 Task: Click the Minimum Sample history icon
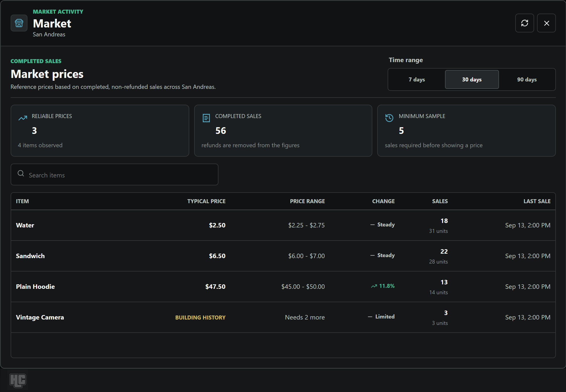389,118
